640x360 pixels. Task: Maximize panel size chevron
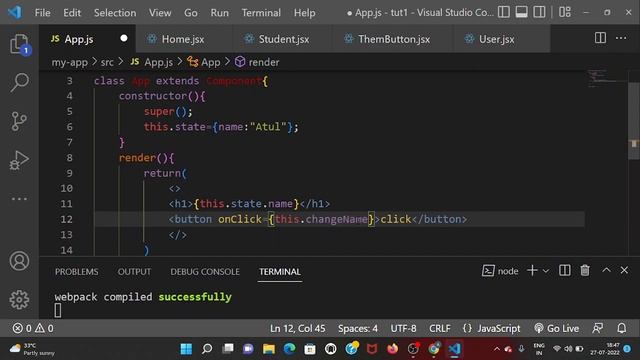point(606,270)
